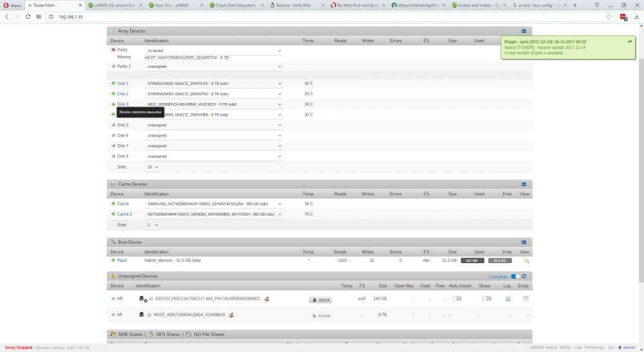Open the Disk 1 device dropdown
This screenshot has width=644, height=352.
click(214, 83)
